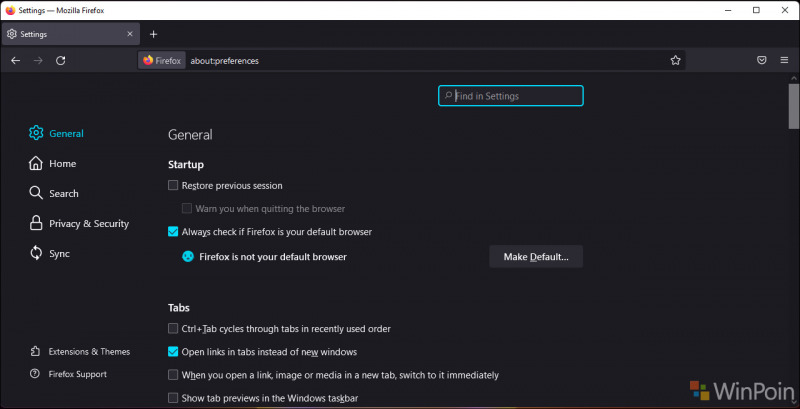Go back using the back arrow
The image size is (800, 409).
(16, 61)
